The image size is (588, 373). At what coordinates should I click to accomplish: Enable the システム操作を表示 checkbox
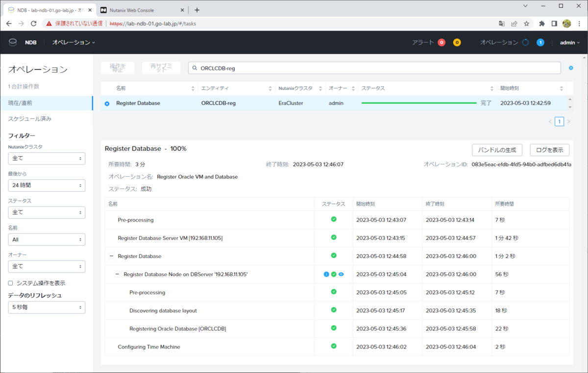pos(11,283)
